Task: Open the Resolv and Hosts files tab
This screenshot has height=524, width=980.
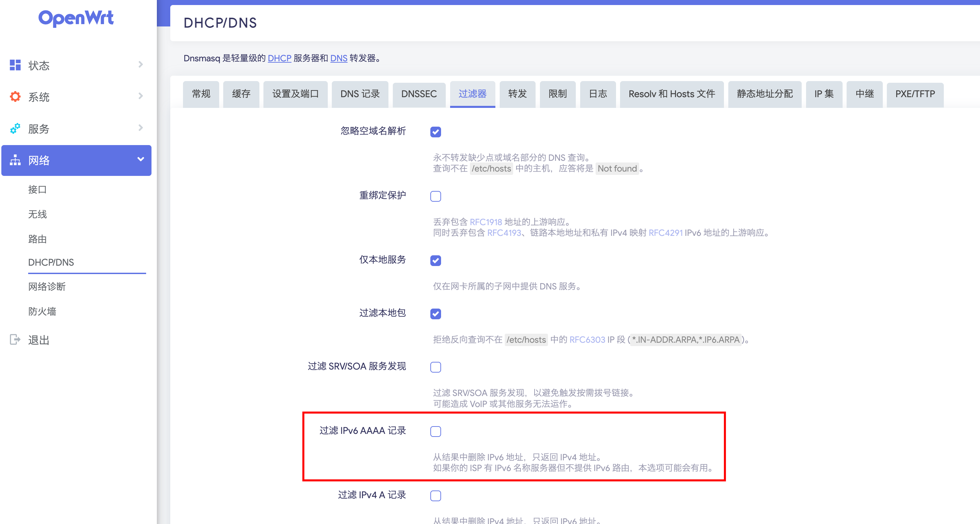Action: coord(671,94)
